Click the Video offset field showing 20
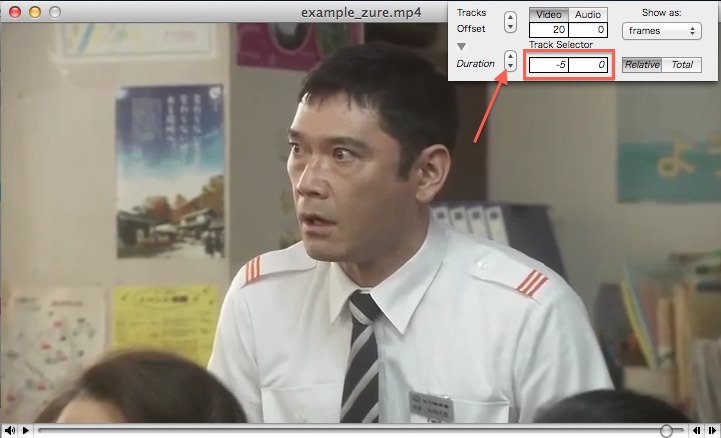The width and height of the screenshot is (721, 438). click(x=549, y=30)
